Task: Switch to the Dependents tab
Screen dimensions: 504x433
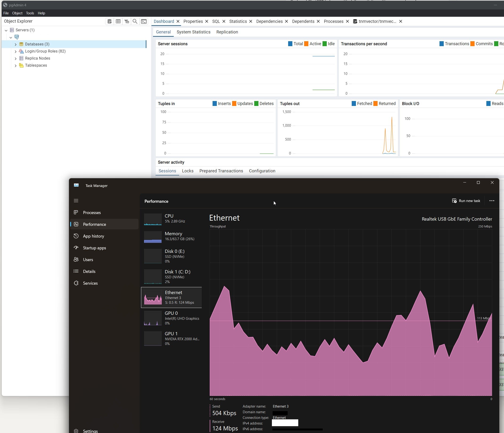Action: [x=303, y=21]
